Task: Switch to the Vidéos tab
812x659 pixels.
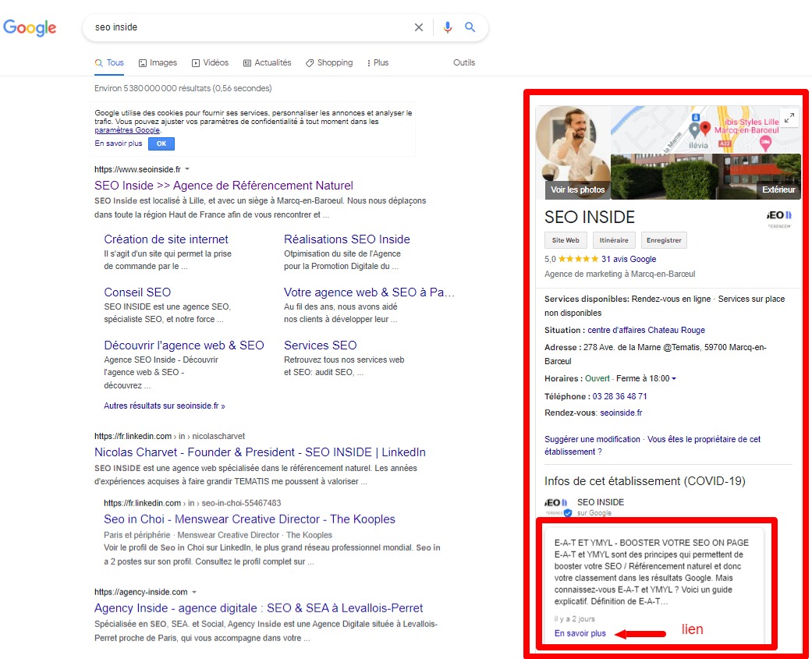Action: 211,62
